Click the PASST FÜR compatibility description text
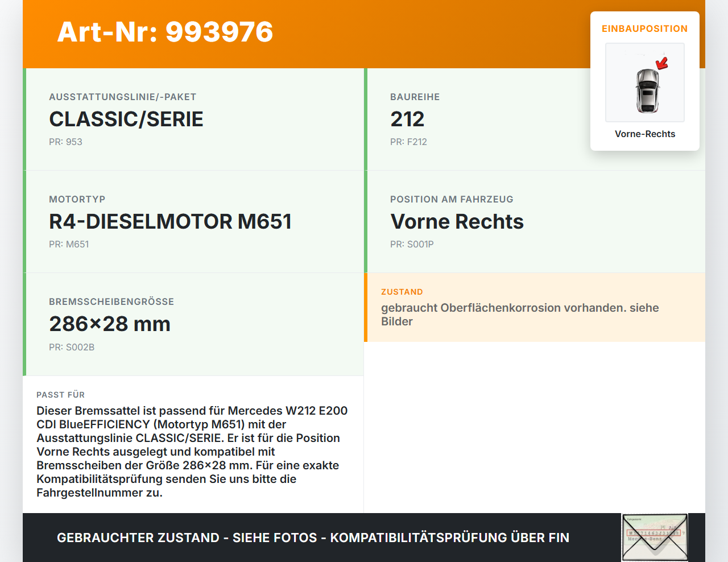 coord(192,452)
